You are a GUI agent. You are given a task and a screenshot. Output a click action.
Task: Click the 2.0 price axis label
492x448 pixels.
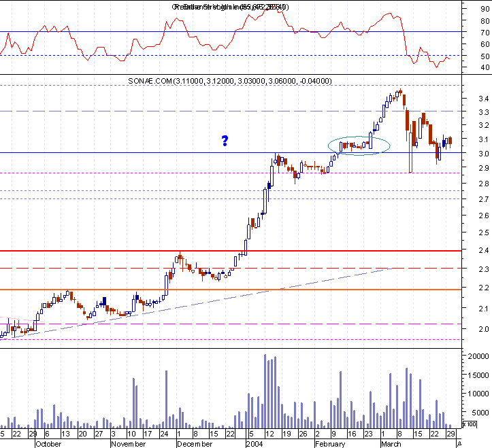pos(484,329)
